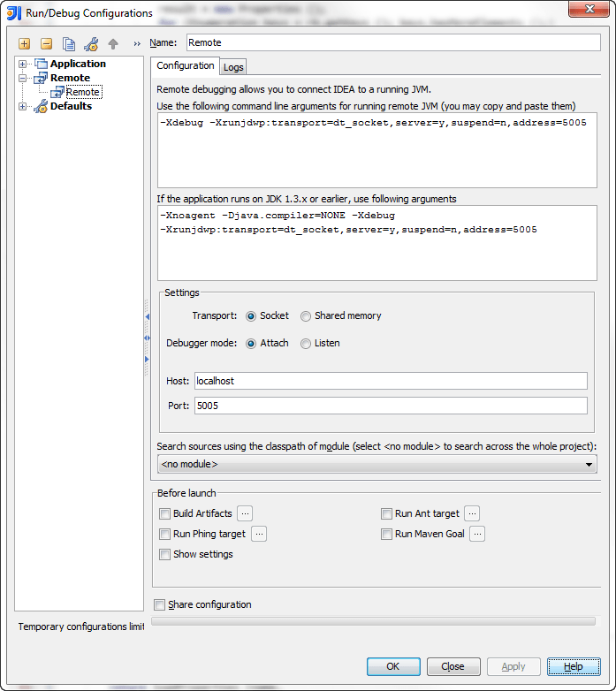
Task: Check the Run Ant target option
Action: 387,514
